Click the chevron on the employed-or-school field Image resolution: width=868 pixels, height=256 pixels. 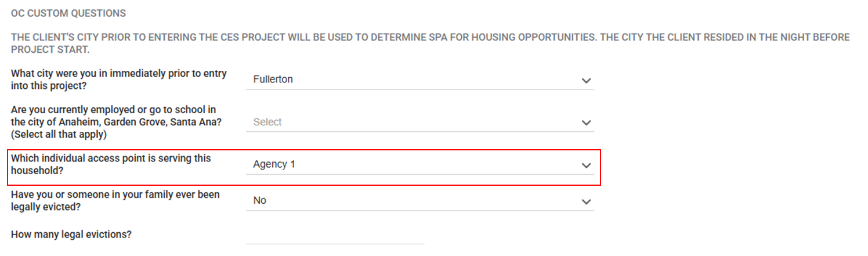[x=586, y=122]
